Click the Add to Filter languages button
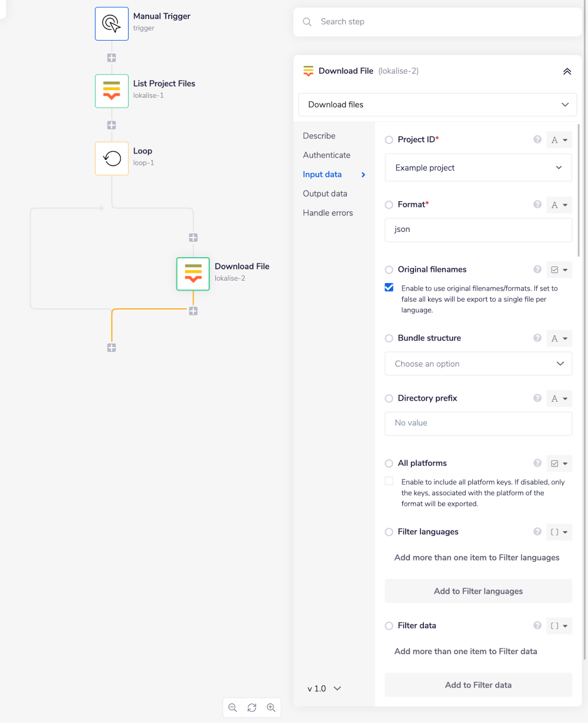This screenshot has height=723, width=588. pyautogui.click(x=478, y=591)
